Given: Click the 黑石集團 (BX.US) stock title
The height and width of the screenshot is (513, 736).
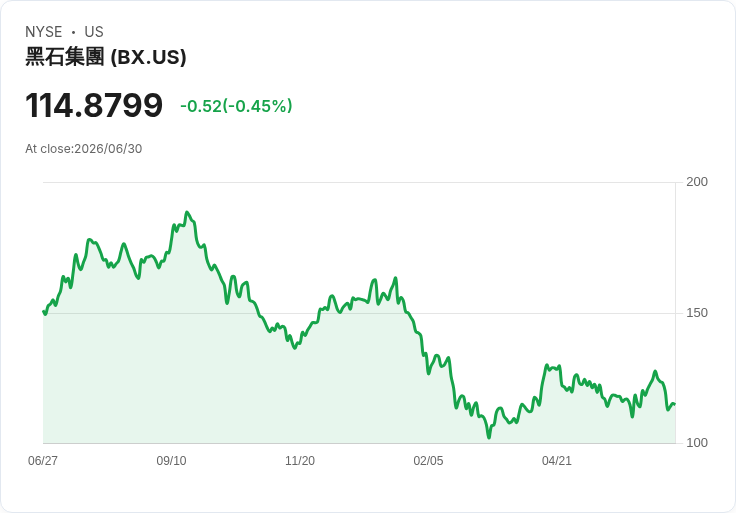Looking at the screenshot, I should 106,57.
